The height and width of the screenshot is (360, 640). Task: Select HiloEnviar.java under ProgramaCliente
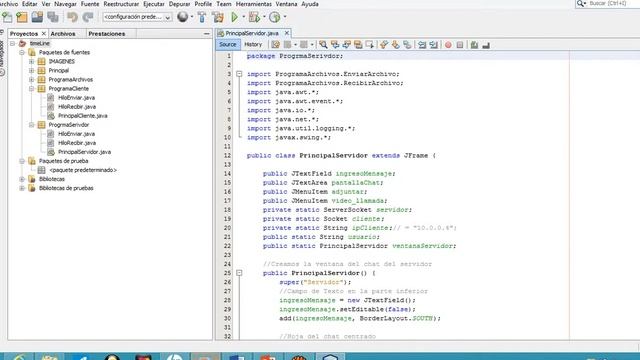click(x=76, y=98)
